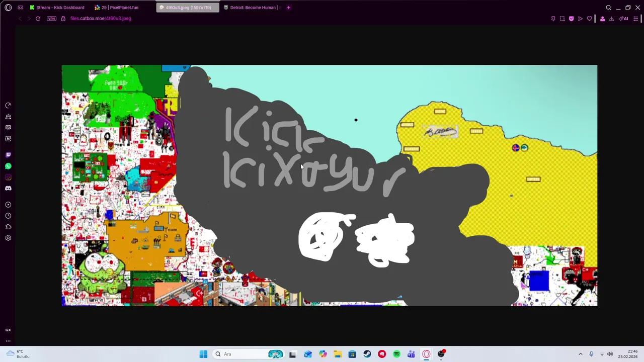Open Twitch in the sidebar
Screen dimensions: 644x362
(x=8, y=155)
